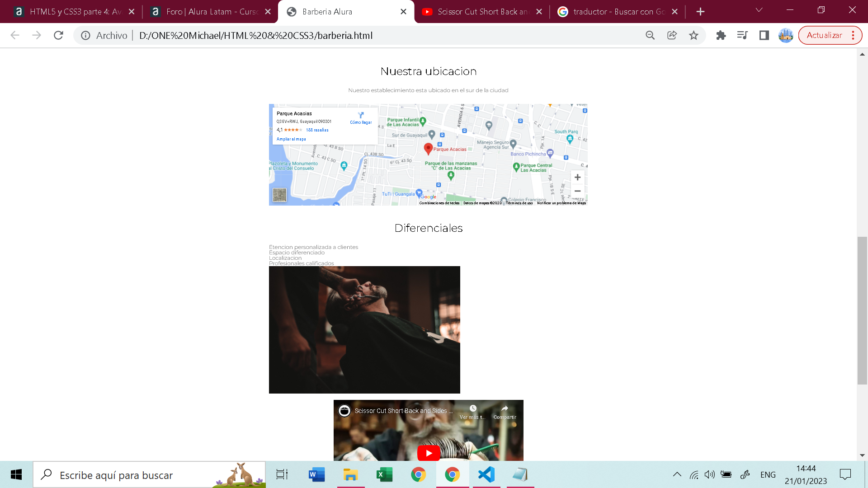Go back to the previous page
Viewport: 868px width, 488px height.
(15, 35)
